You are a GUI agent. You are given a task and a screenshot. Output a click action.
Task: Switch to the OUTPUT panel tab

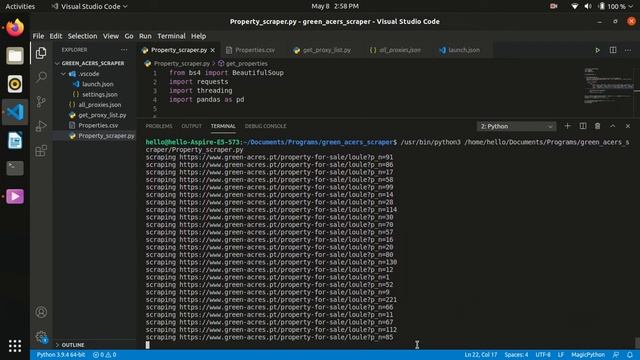coord(191,126)
